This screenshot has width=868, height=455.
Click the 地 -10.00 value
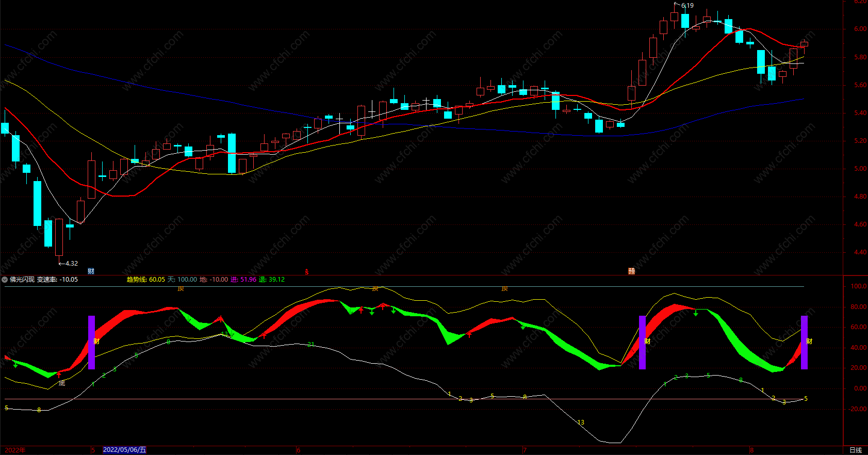tap(214, 280)
